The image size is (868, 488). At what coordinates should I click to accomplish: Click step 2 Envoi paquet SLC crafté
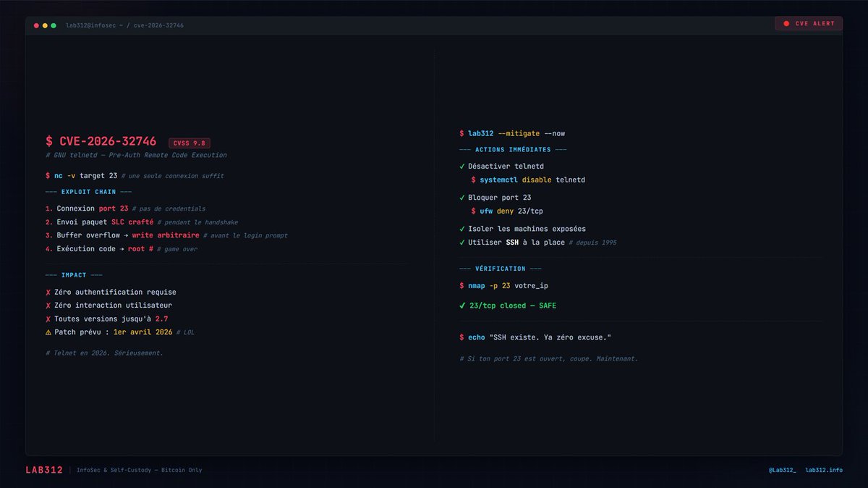coord(99,222)
